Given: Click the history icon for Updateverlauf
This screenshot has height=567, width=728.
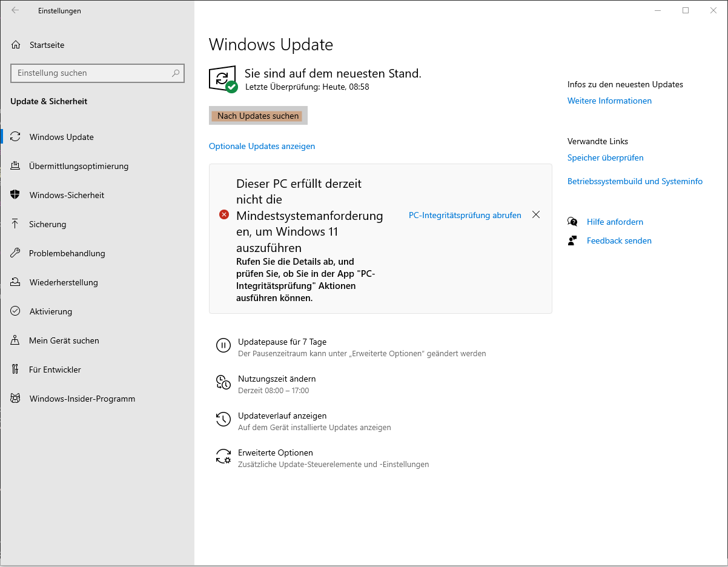Looking at the screenshot, I should pyautogui.click(x=223, y=419).
